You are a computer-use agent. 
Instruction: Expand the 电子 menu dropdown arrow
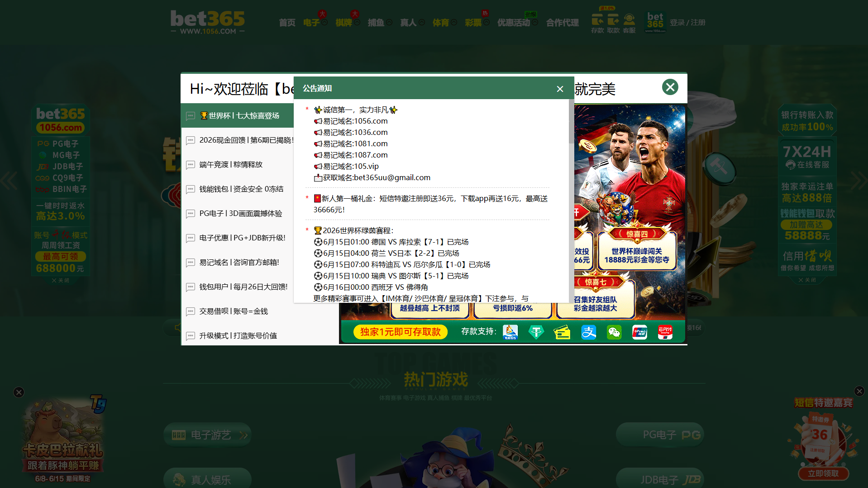point(324,22)
